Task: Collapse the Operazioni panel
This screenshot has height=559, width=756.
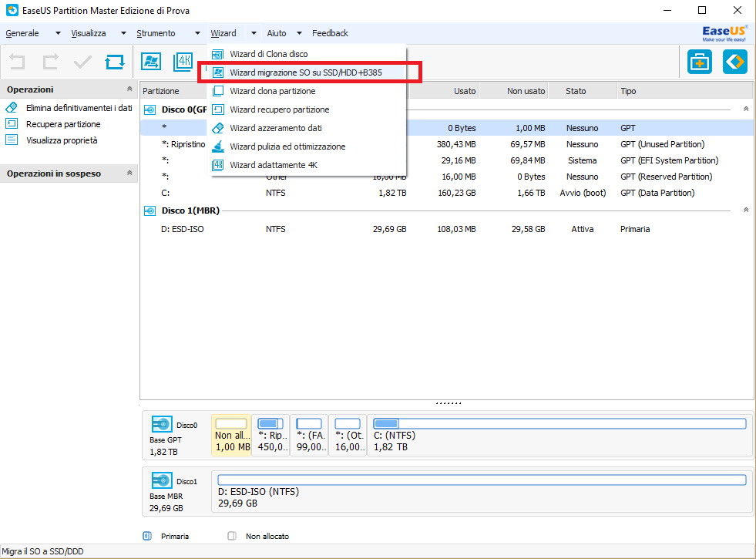Action: click(x=129, y=89)
